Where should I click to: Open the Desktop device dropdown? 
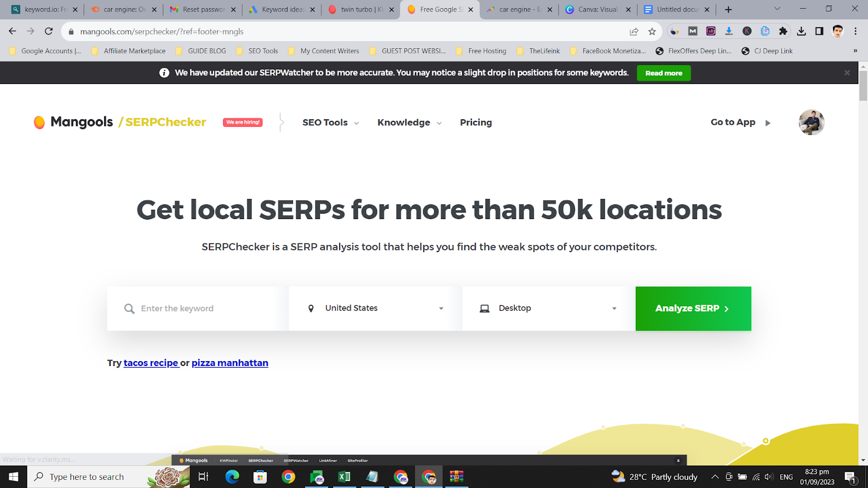click(548, 309)
